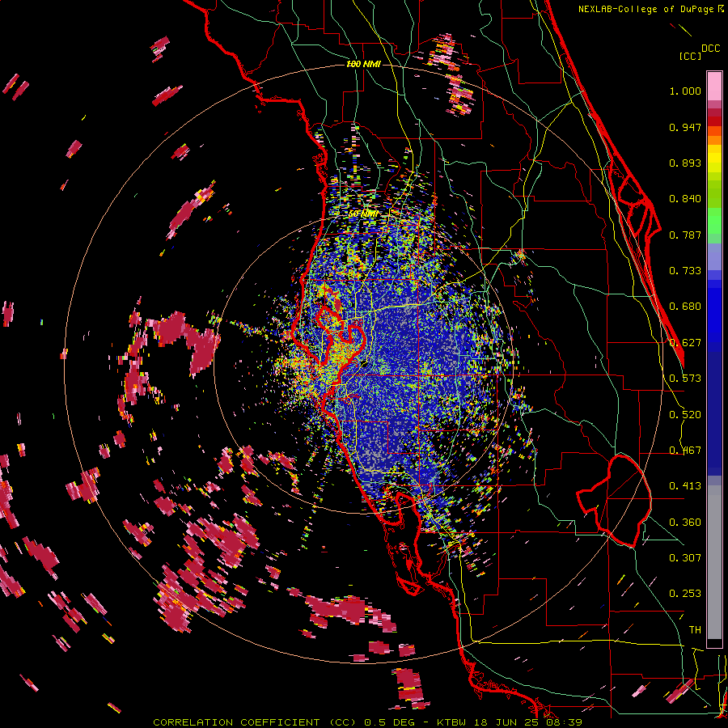Click the DCC product label

[710, 49]
